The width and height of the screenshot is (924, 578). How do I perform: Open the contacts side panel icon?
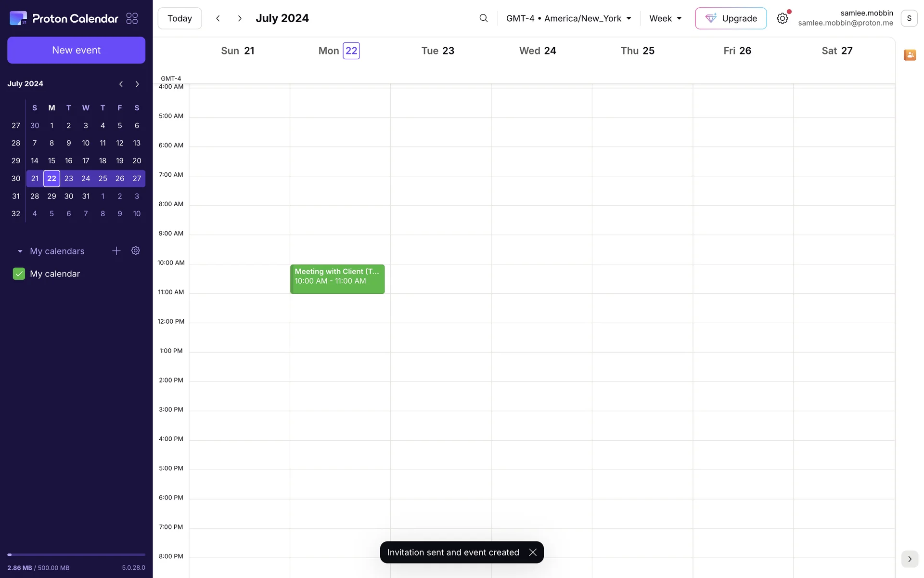click(909, 55)
